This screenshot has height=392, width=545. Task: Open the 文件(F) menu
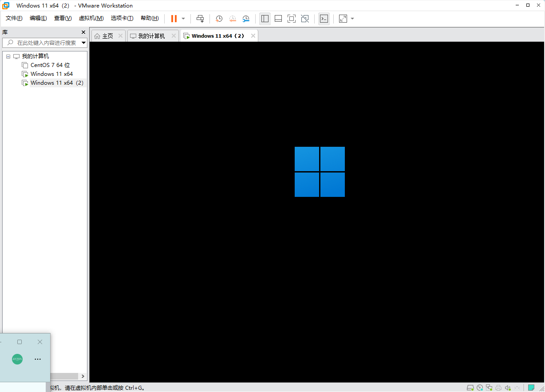pos(14,18)
